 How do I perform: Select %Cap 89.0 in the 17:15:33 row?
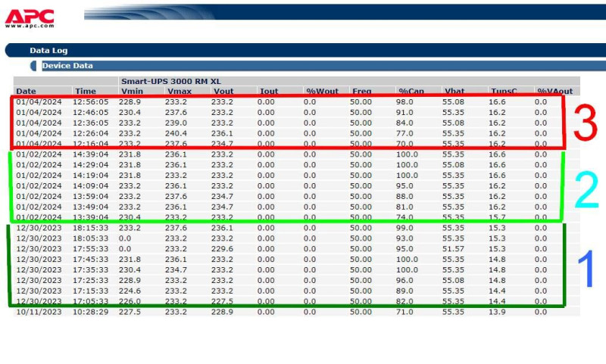click(405, 291)
